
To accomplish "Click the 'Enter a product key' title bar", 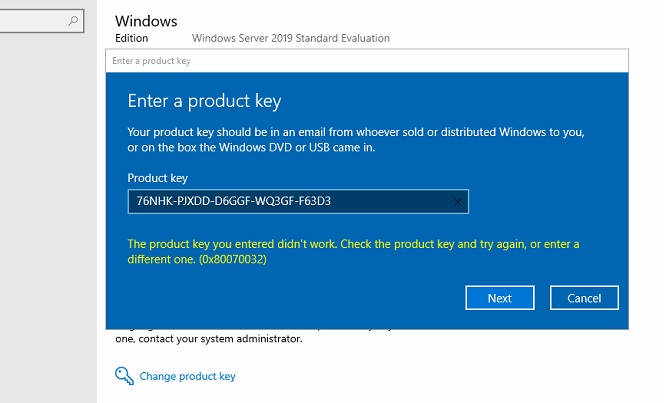I will pyautogui.click(x=366, y=61).
